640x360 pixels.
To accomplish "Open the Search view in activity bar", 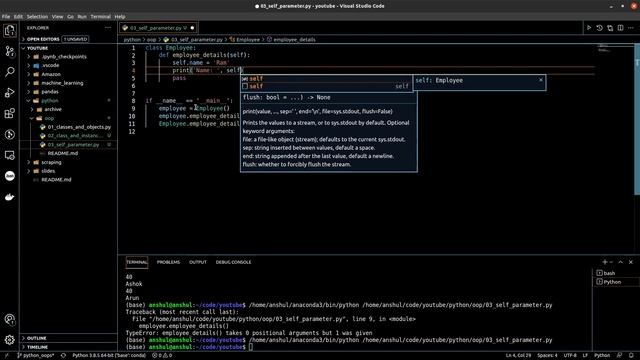I will tap(10, 72).
